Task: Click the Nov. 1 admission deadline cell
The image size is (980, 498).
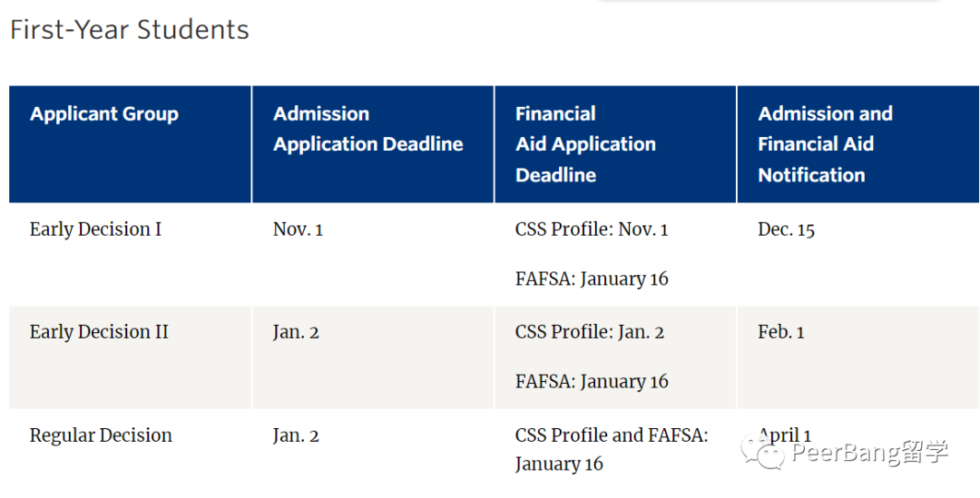Action: pyautogui.click(x=299, y=229)
